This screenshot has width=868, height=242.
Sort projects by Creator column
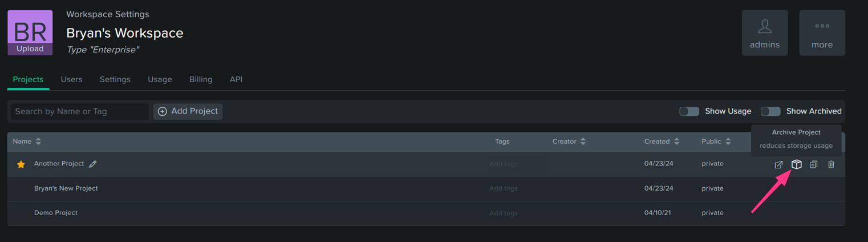[569, 142]
